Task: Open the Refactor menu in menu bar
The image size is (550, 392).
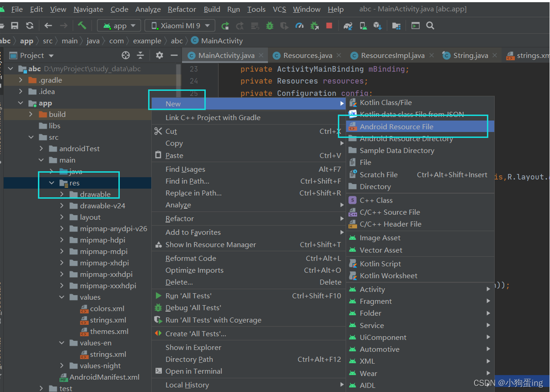Action: point(182,9)
